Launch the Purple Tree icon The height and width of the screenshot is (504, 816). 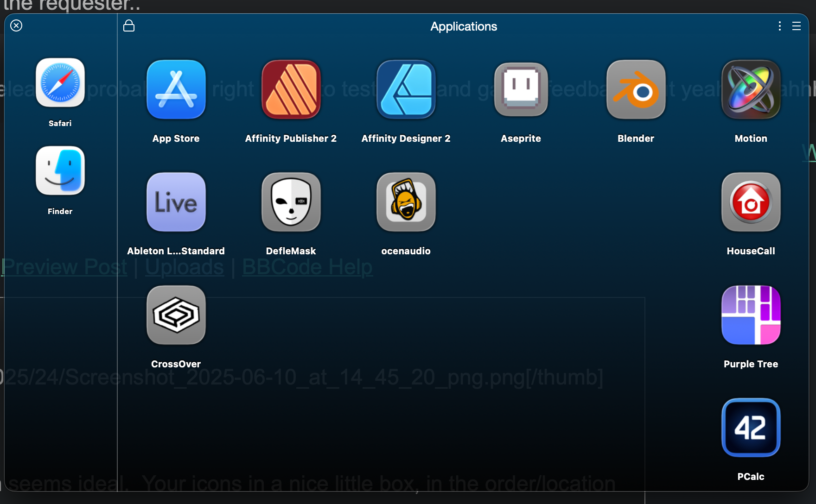751,315
